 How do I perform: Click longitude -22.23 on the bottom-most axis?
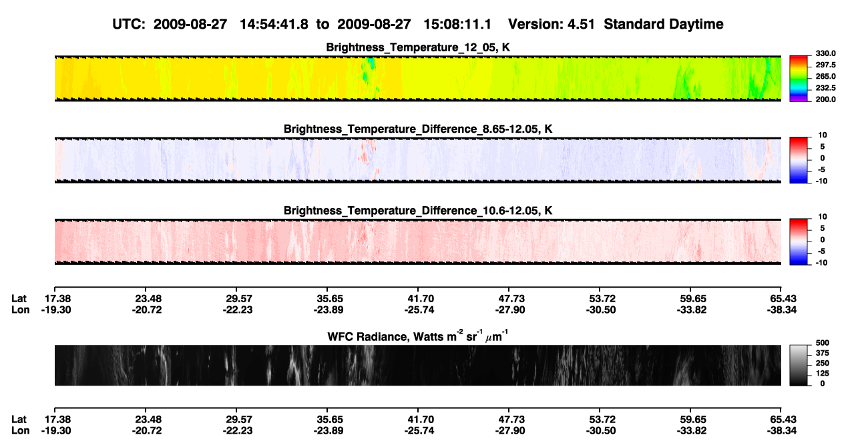[x=238, y=430]
